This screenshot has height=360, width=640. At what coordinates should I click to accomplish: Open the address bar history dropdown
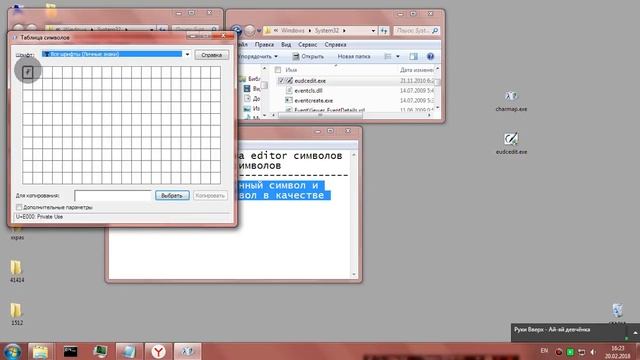click(x=373, y=31)
